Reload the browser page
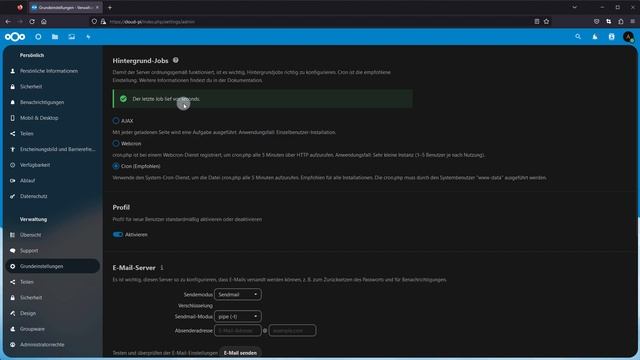Viewport: 640px width, 360px height. click(x=32, y=22)
